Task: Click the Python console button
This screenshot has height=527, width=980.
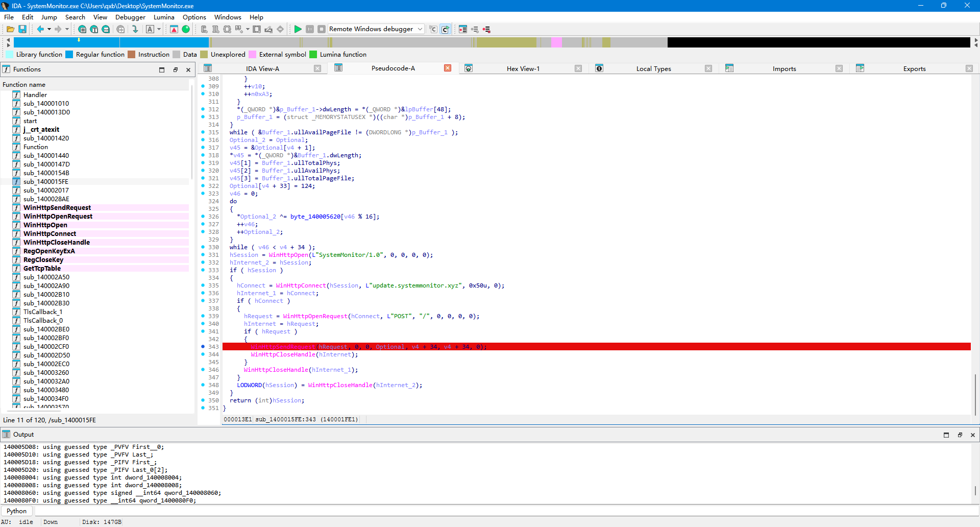Action: (17, 511)
